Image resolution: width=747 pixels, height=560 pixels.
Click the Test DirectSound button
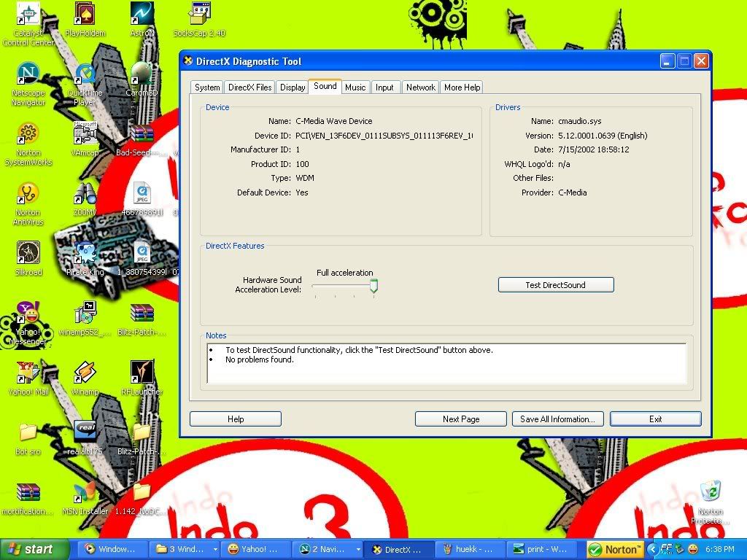click(x=555, y=285)
